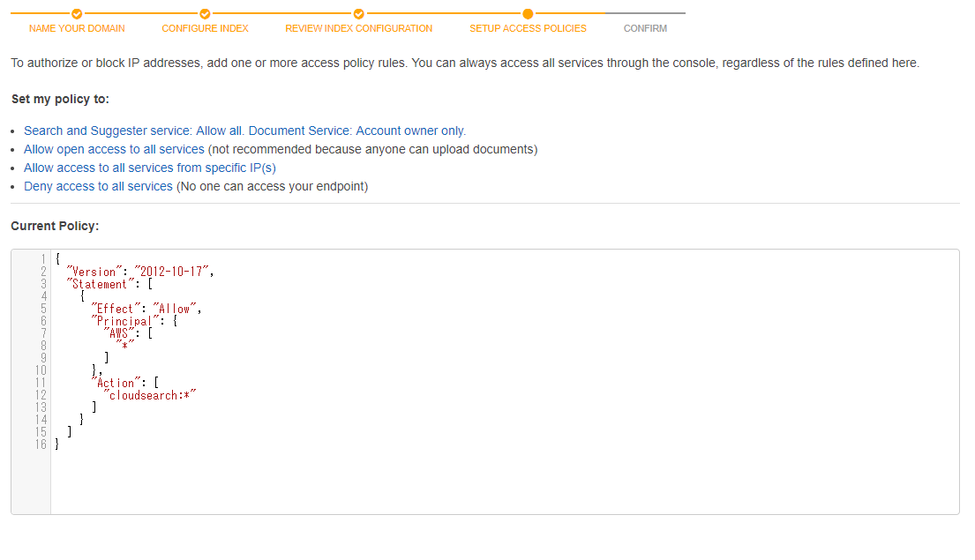Choose Allow open access to all services
This screenshot has height=560, width=975.
[x=114, y=150]
